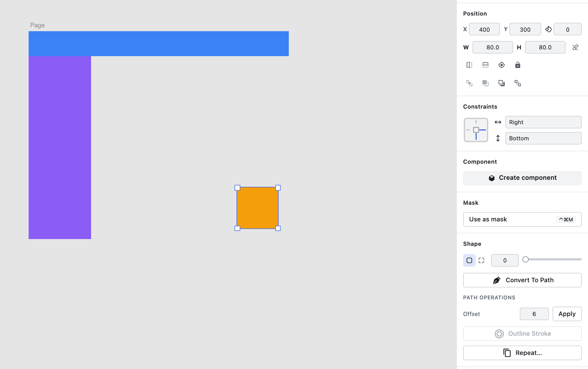
Task: Click the Page artboard label
Action: click(x=37, y=25)
